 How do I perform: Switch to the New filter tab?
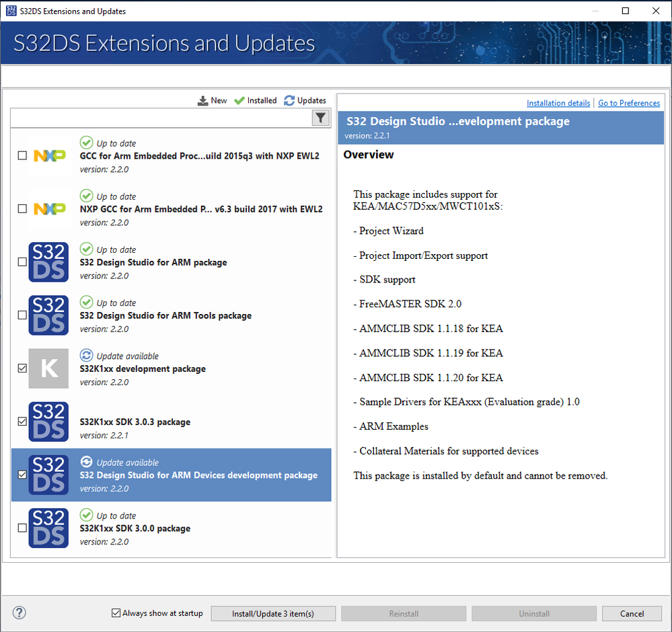click(x=213, y=101)
